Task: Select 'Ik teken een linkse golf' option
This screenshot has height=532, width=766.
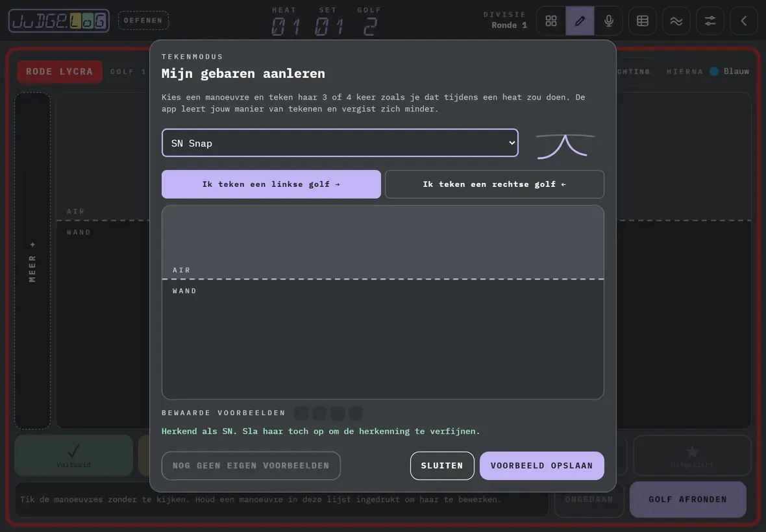Action: point(271,184)
